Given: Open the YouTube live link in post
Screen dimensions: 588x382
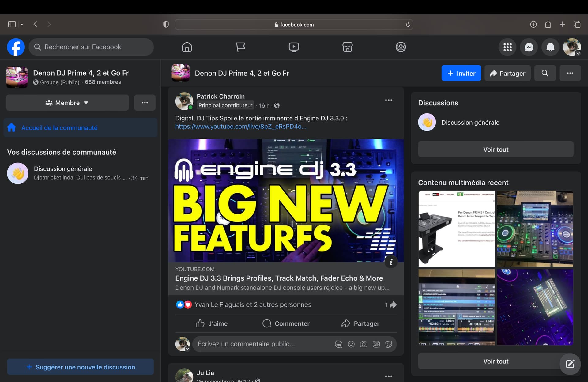Looking at the screenshot, I should click(241, 127).
